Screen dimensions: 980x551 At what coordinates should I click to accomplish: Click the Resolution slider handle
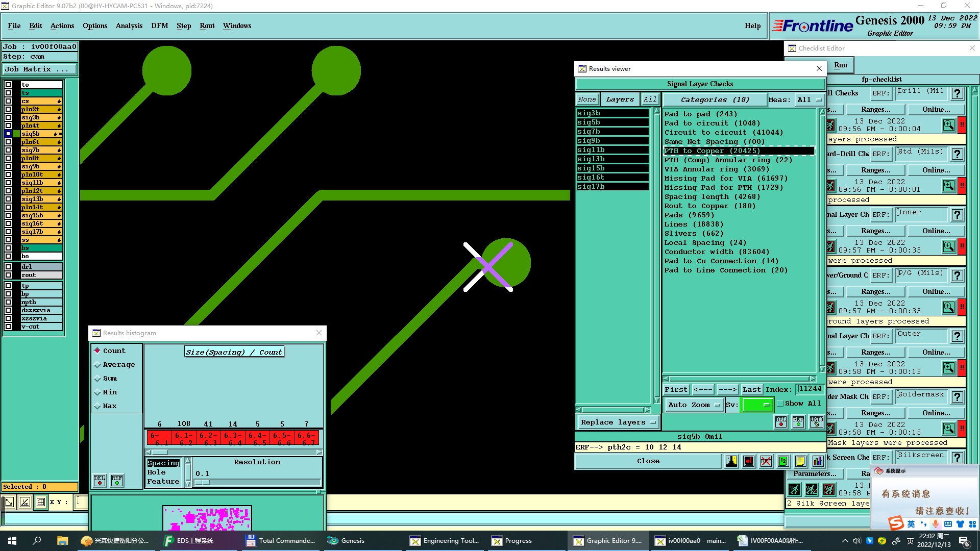pyautogui.click(x=202, y=482)
